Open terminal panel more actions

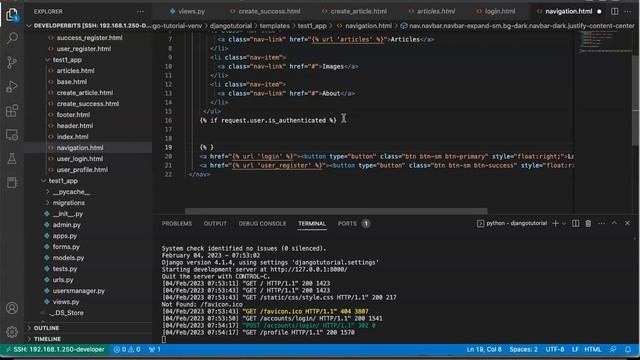tap(601, 223)
